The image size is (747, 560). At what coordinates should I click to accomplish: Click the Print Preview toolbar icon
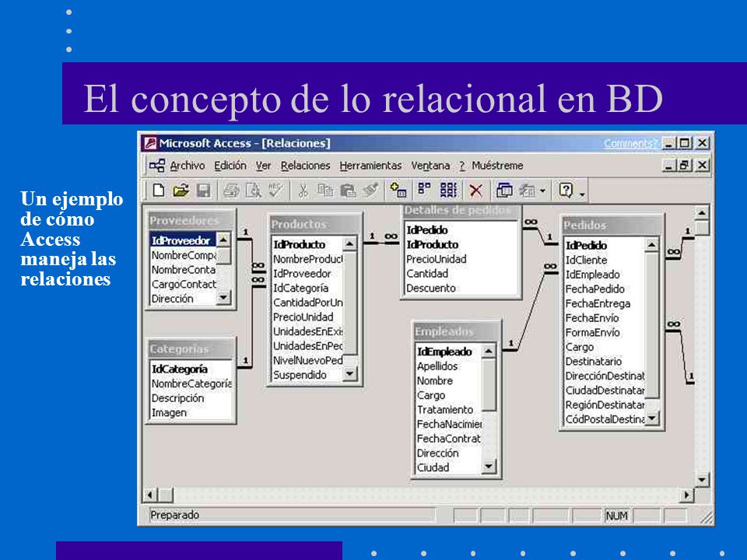click(254, 191)
